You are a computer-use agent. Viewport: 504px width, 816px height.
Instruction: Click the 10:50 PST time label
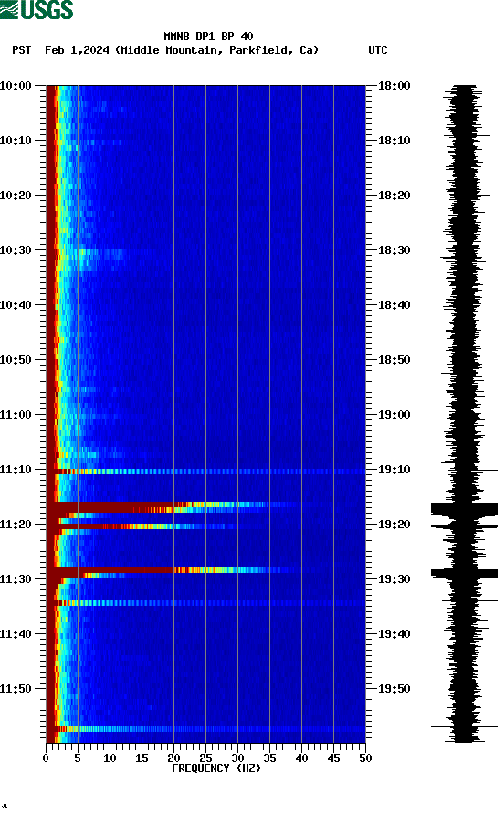[x=16, y=360]
